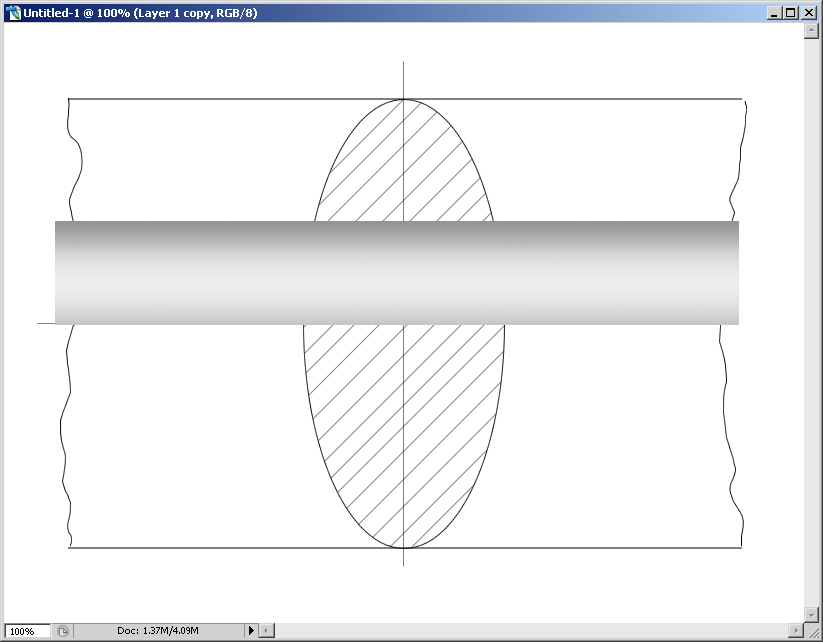
Task: Click the vertical scrollbar down arrow
Action: (x=811, y=614)
